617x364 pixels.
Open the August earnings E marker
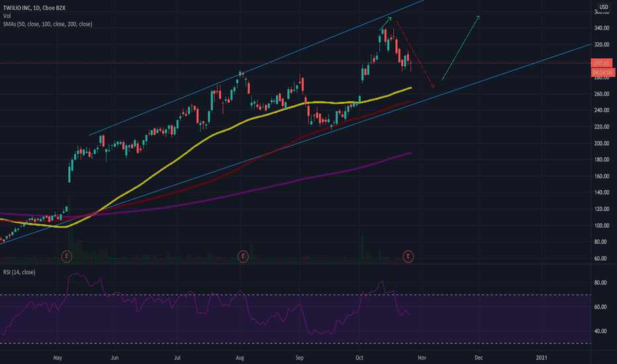243,257
